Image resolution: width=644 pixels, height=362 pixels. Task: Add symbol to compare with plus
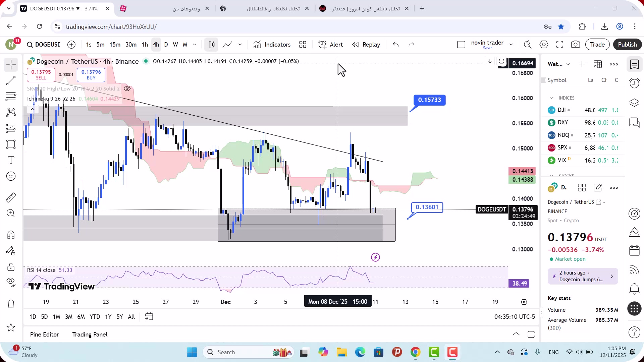click(71, 45)
